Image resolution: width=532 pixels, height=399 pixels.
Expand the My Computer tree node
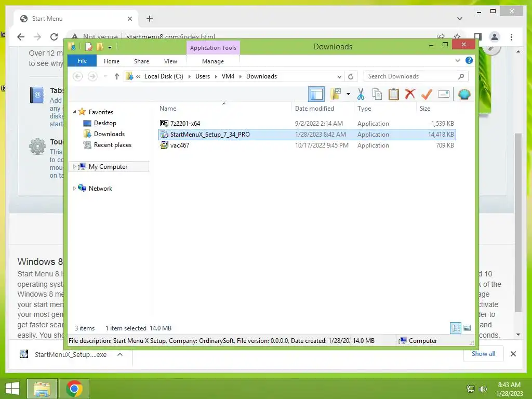[x=74, y=166]
